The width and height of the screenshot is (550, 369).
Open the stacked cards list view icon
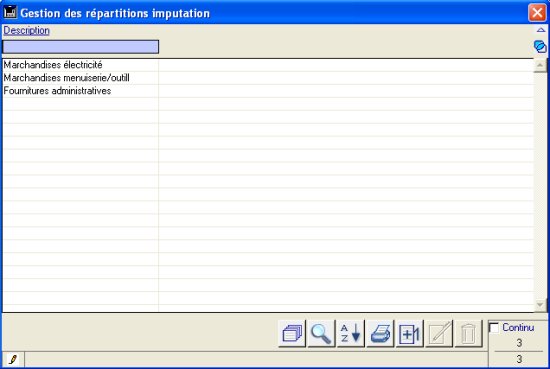(292, 333)
